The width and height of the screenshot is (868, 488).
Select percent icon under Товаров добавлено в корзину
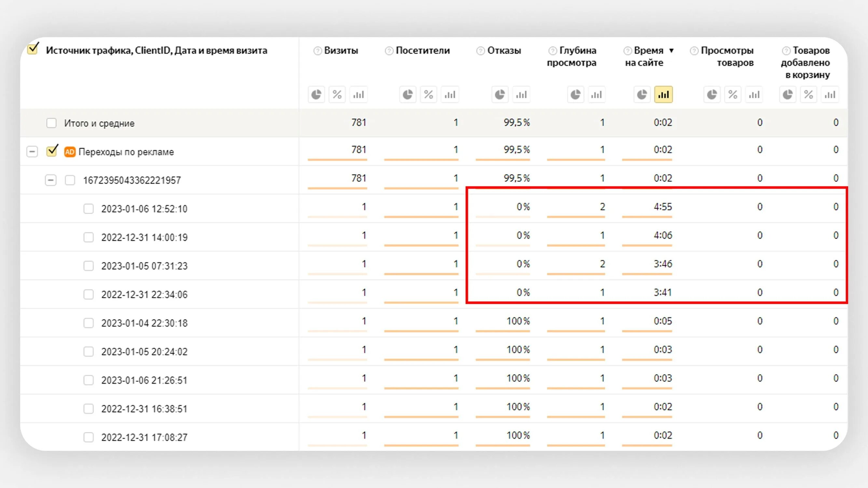(x=809, y=95)
